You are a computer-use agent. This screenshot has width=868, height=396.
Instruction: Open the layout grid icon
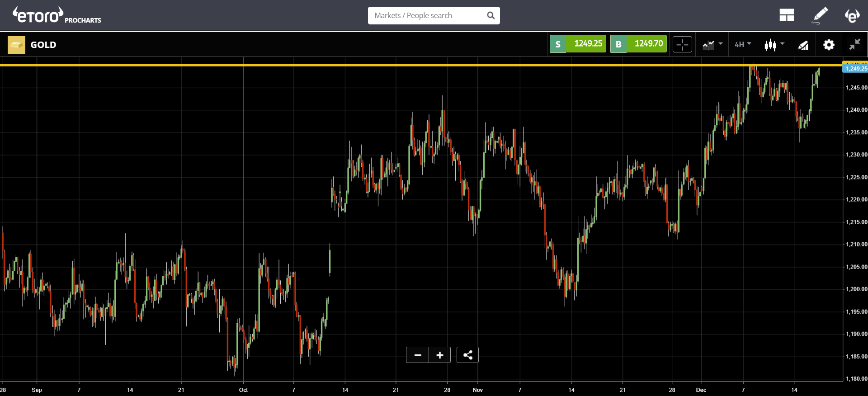[787, 15]
